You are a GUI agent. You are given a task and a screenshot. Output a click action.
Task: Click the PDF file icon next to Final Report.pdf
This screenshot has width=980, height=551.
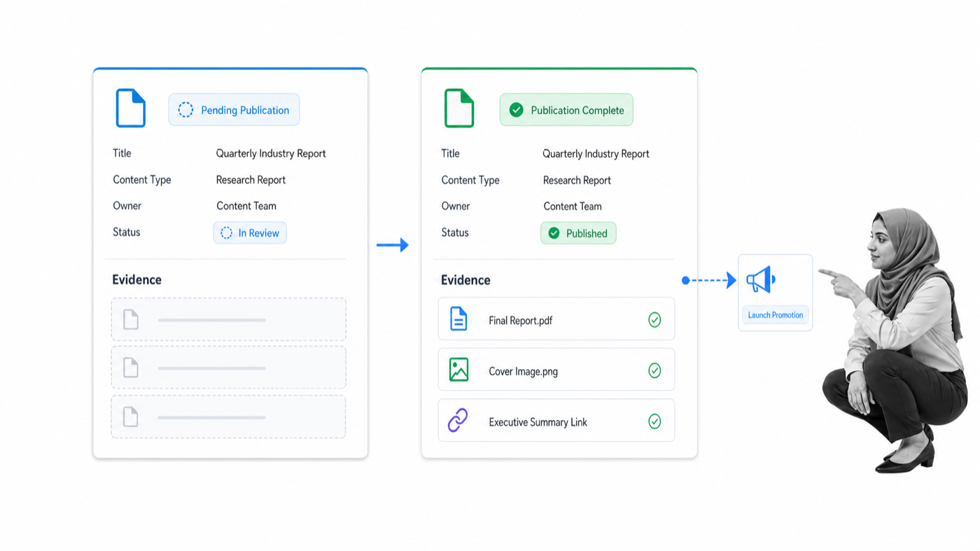point(458,319)
